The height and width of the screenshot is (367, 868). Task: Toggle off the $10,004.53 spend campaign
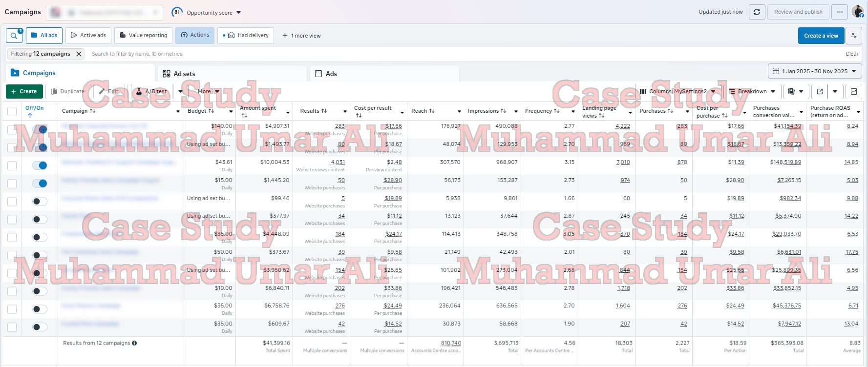click(40, 165)
